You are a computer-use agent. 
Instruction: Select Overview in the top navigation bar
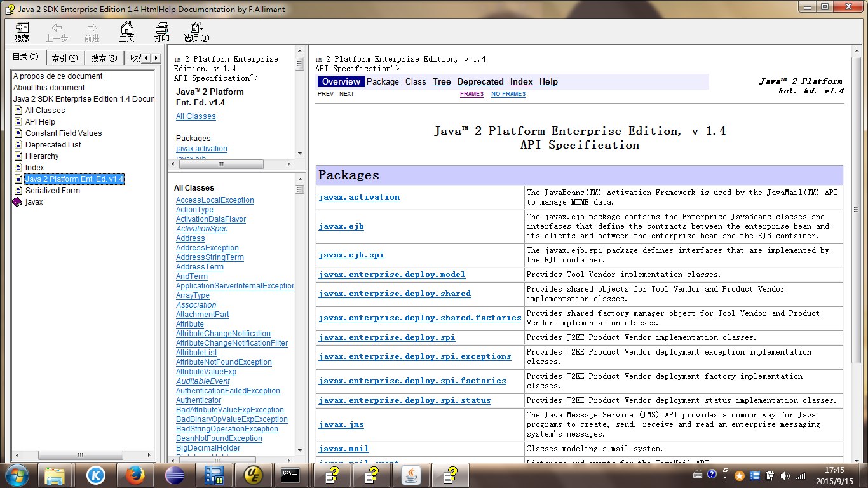tap(341, 82)
